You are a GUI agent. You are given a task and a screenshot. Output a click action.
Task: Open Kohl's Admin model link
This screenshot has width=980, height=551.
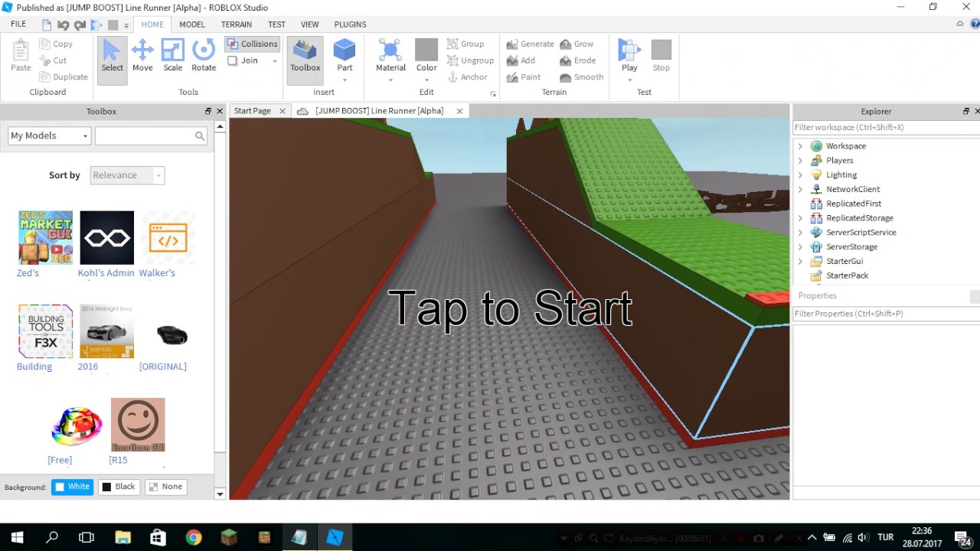[x=106, y=273]
